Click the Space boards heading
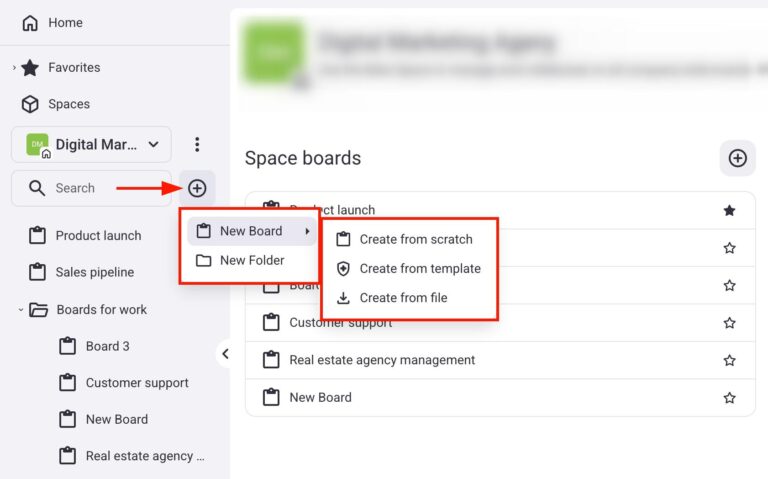Image resolution: width=768 pixels, height=479 pixels. tap(303, 158)
